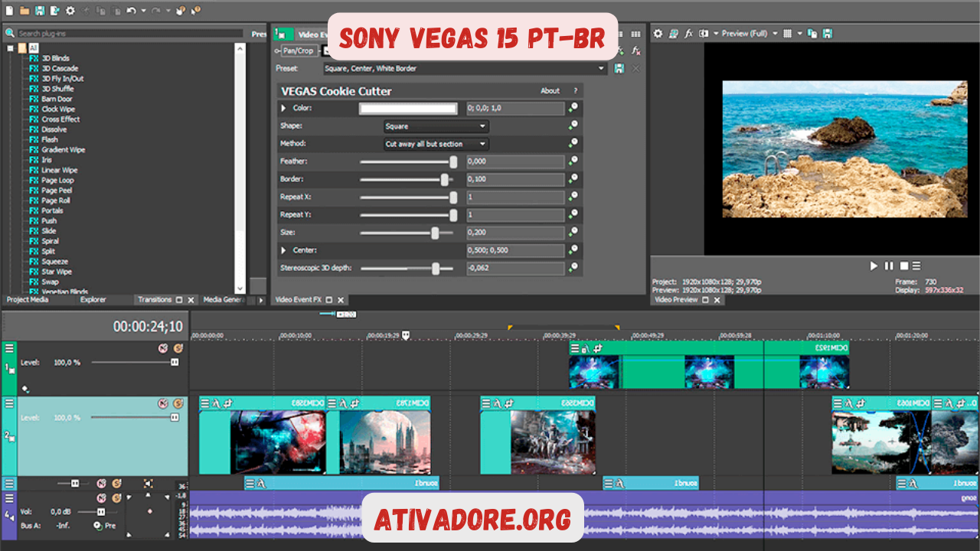Select the Gradient Wipe transition
The width and height of the screenshot is (980, 551).
63,150
